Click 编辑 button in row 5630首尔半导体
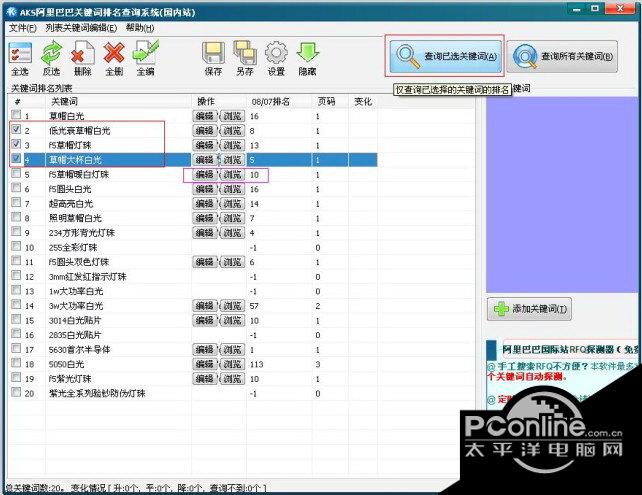This screenshot has height=495, width=642. pyautogui.click(x=205, y=350)
